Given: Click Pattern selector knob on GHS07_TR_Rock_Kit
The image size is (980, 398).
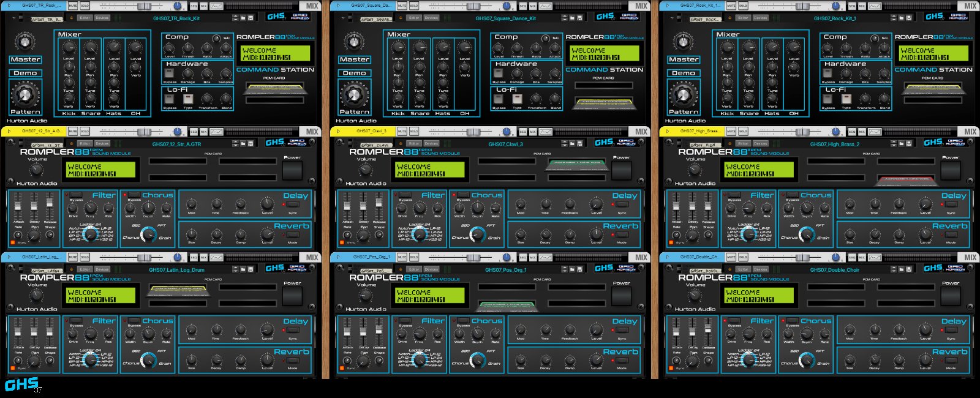Looking at the screenshot, I should tap(24, 94).
